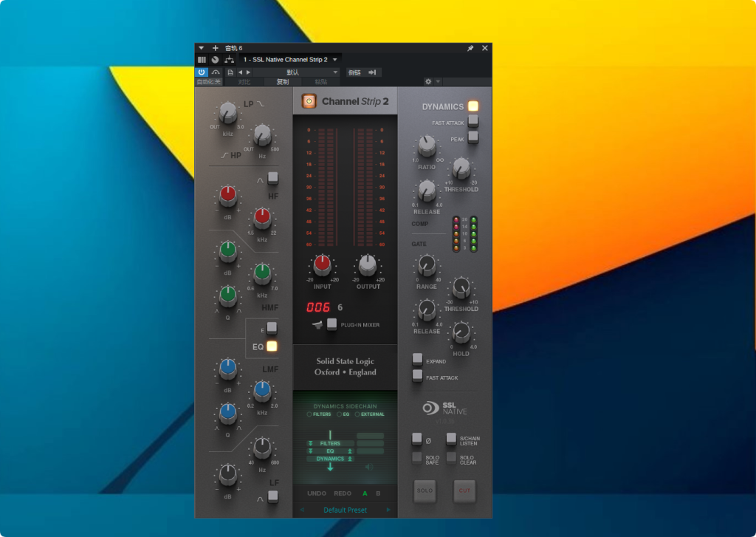Move FILTERS block down in routing
This screenshot has height=537, width=756.
click(x=311, y=443)
